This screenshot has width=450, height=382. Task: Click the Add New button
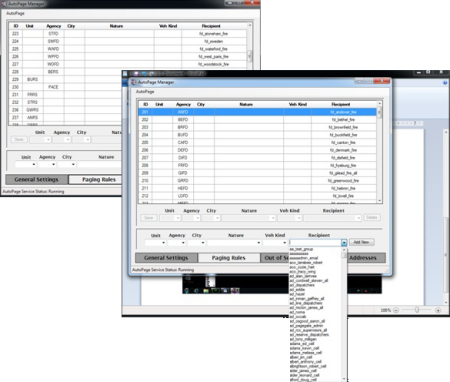tap(362, 242)
